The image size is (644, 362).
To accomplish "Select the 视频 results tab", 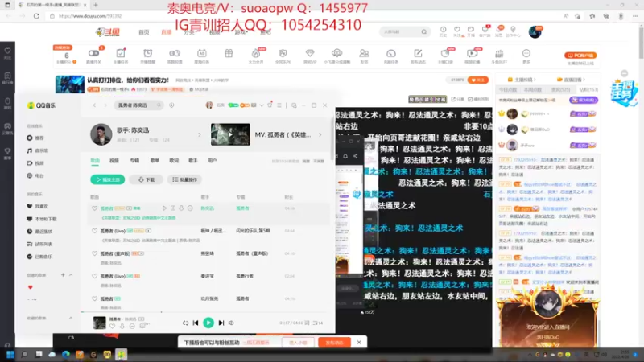I will (x=114, y=160).
